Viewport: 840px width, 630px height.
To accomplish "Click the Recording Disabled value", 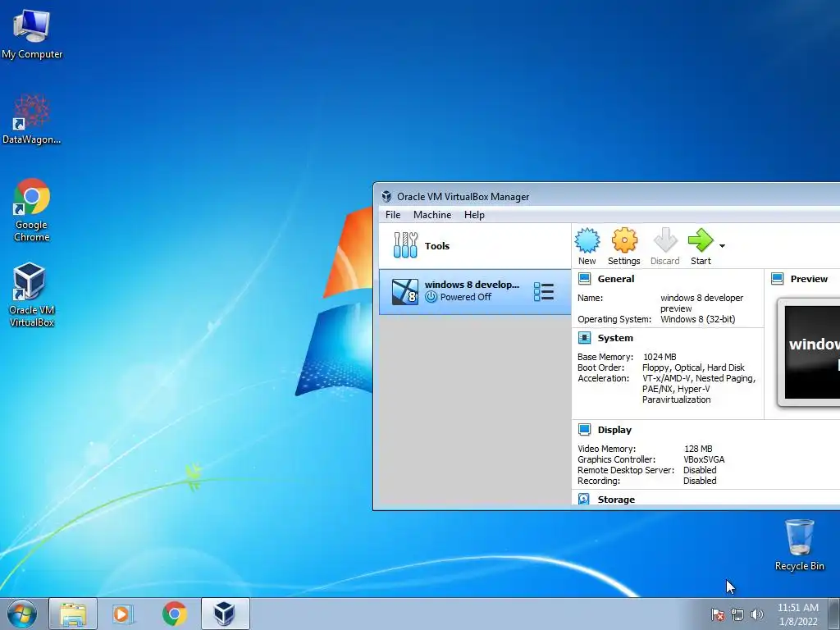I will click(x=700, y=481).
